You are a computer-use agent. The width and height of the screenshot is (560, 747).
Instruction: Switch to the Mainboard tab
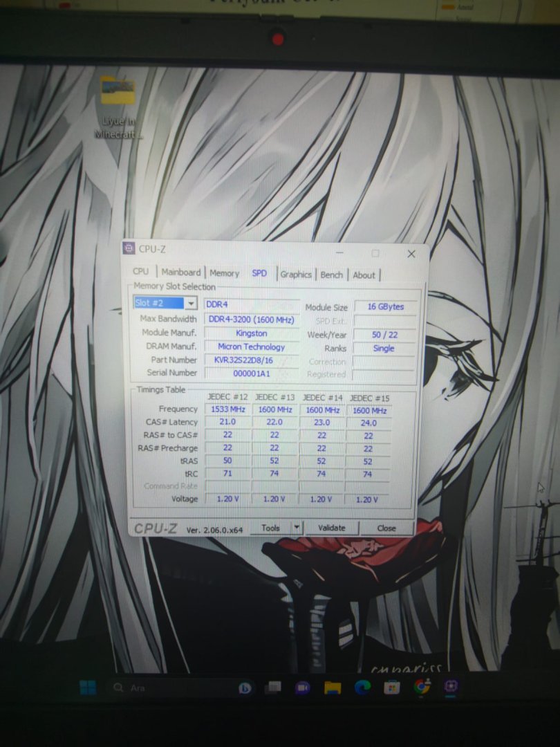click(x=181, y=272)
